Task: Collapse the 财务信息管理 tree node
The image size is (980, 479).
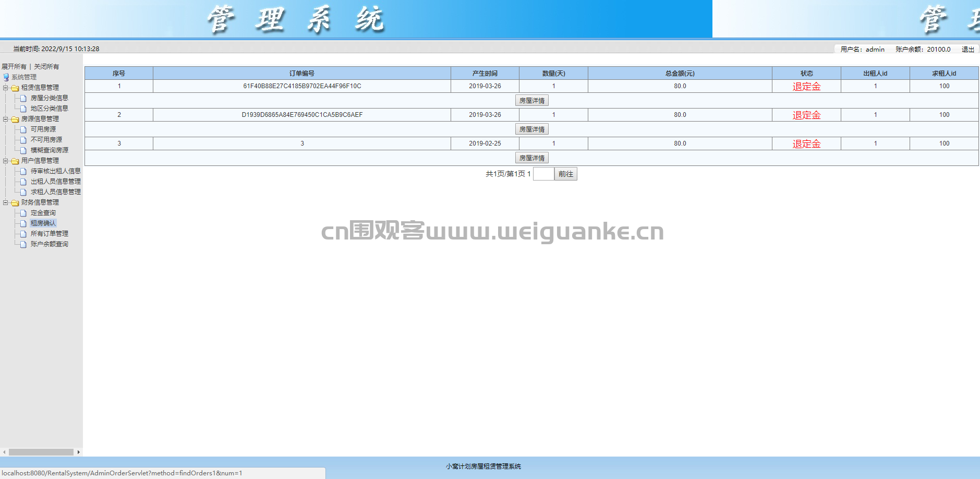Action: pyautogui.click(x=5, y=202)
